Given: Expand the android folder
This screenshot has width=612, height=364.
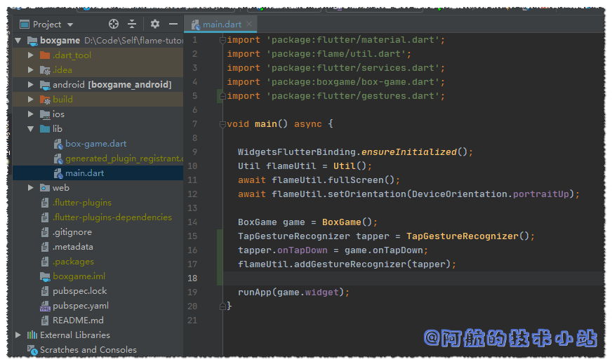Looking at the screenshot, I should click(x=31, y=85).
